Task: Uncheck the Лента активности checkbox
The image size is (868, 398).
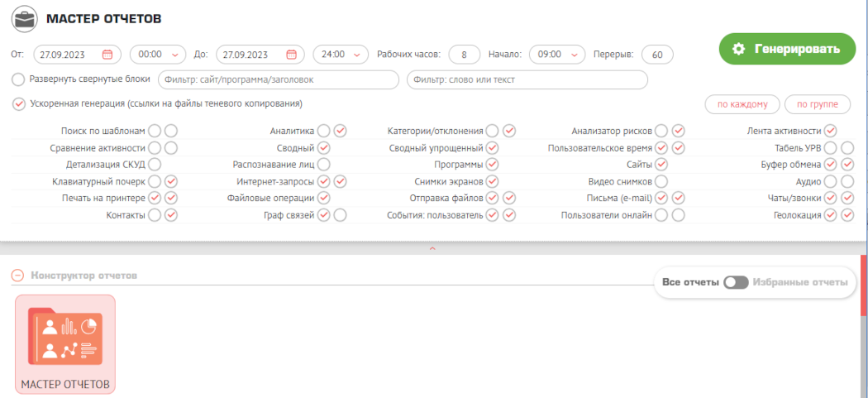Action: coord(831,131)
